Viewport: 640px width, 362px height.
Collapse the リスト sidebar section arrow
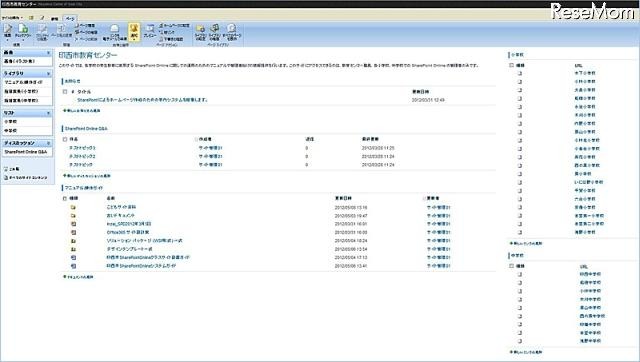(48, 113)
